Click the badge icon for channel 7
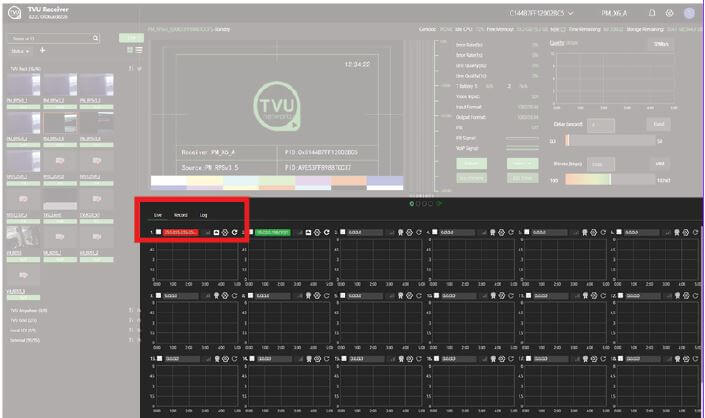The width and height of the screenshot is (705, 418). [216, 296]
